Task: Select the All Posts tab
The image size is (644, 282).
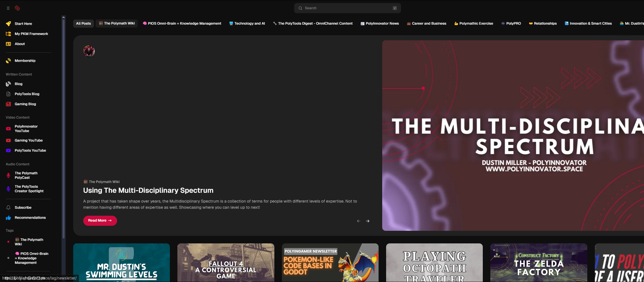Action: click(83, 23)
